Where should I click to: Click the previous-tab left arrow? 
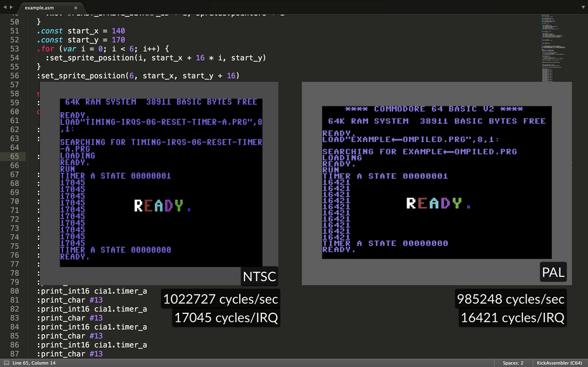[x=5, y=7]
